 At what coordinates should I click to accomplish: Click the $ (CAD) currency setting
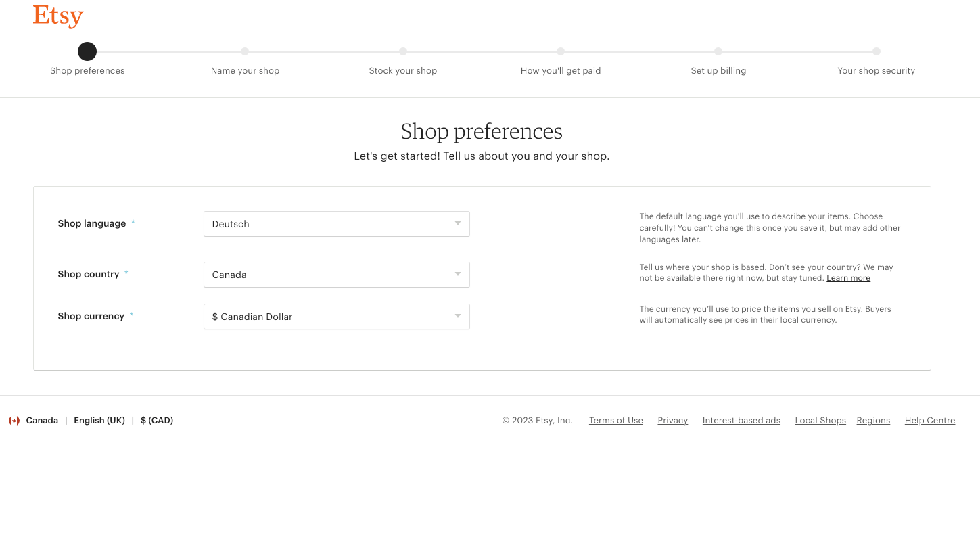157,421
